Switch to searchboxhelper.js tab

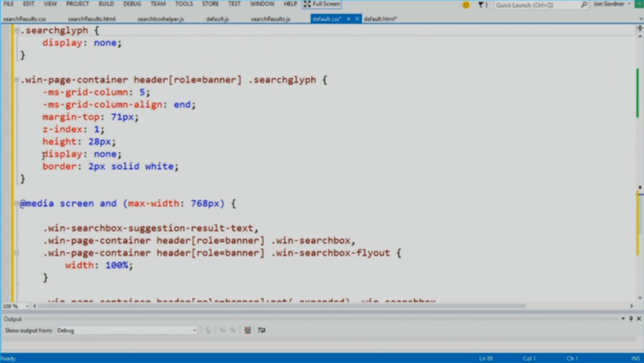tap(160, 19)
